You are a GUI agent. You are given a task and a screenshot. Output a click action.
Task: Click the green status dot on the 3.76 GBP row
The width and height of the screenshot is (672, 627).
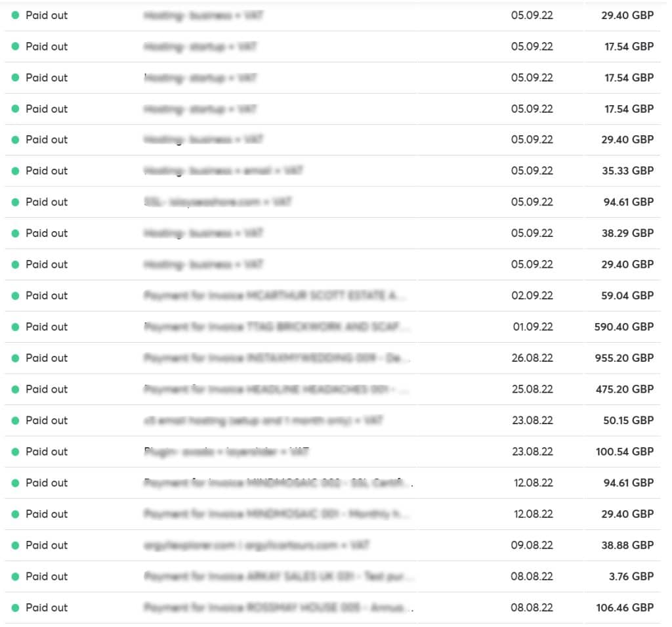point(16,577)
